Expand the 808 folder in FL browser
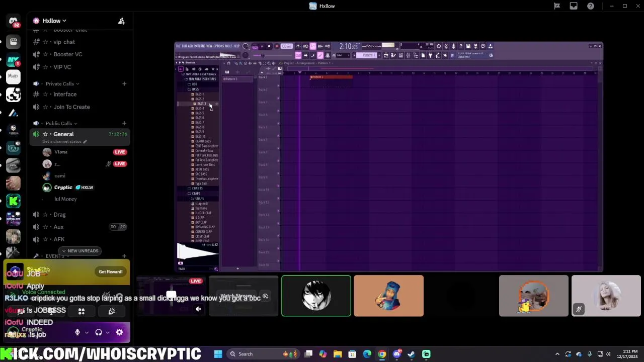The image size is (644, 362). click(x=193, y=84)
